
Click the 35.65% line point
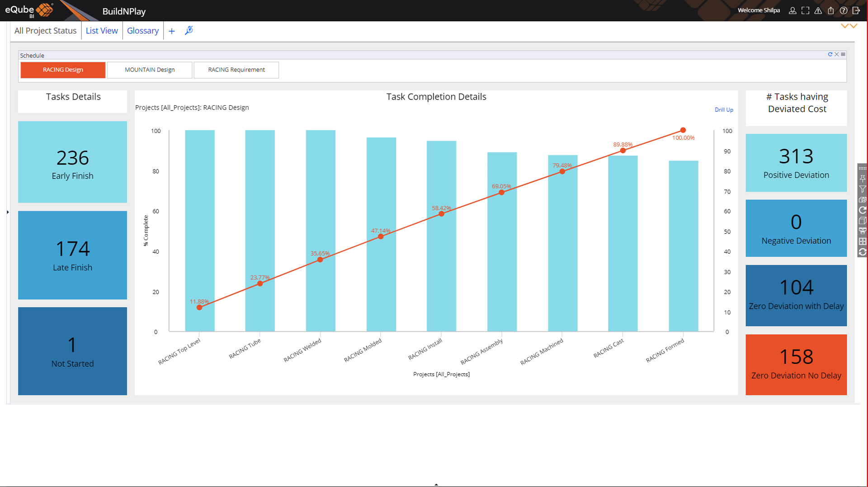(x=320, y=260)
